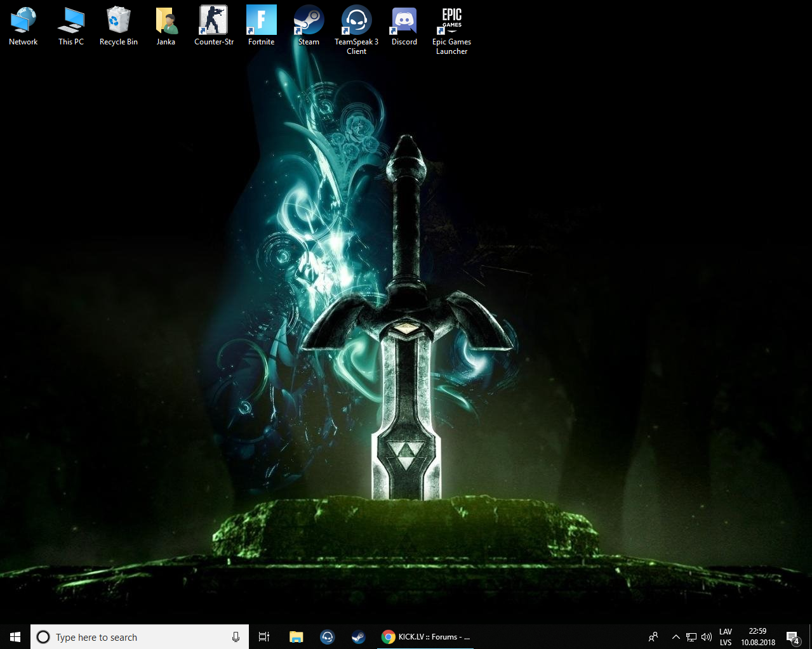The image size is (812, 649).
Task: Open the LAV LVS language switcher
Action: [x=726, y=637]
